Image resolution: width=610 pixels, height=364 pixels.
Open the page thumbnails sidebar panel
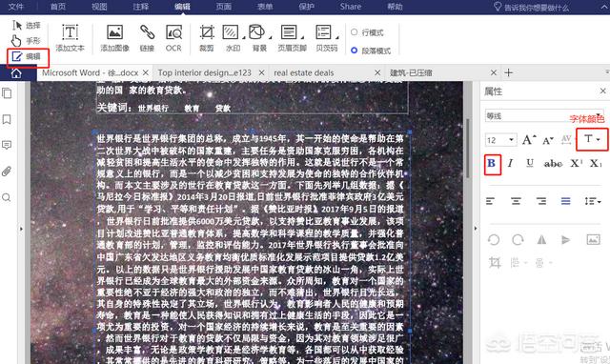tap(7, 93)
